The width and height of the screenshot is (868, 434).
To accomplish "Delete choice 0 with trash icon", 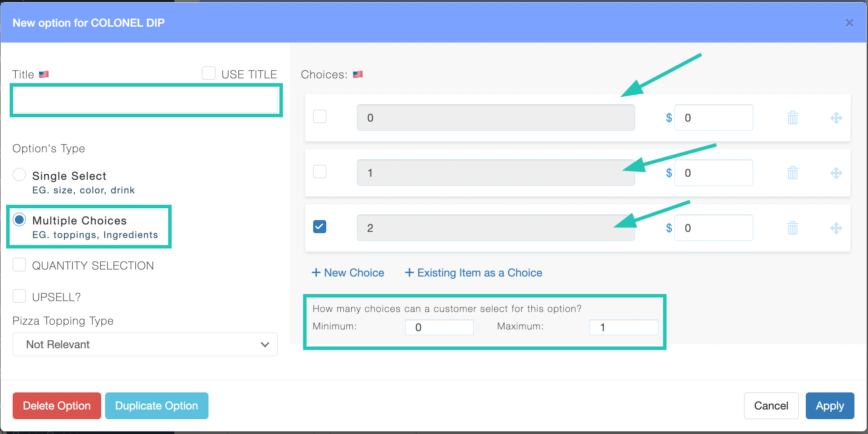I will pyautogui.click(x=793, y=118).
